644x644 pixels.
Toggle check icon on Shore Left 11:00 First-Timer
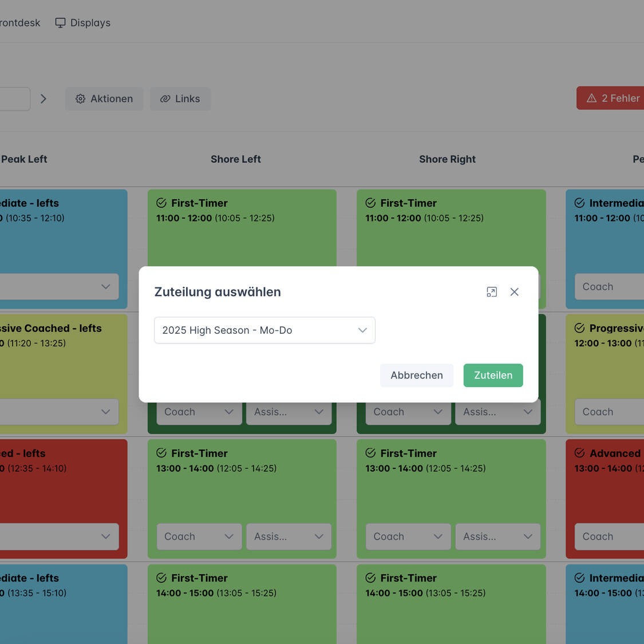coord(161,203)
